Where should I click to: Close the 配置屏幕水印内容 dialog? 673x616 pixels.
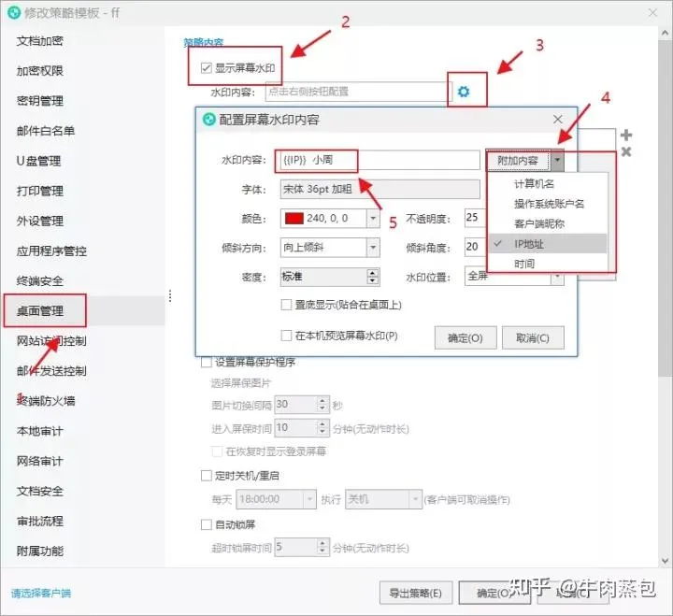click(557, 119)
